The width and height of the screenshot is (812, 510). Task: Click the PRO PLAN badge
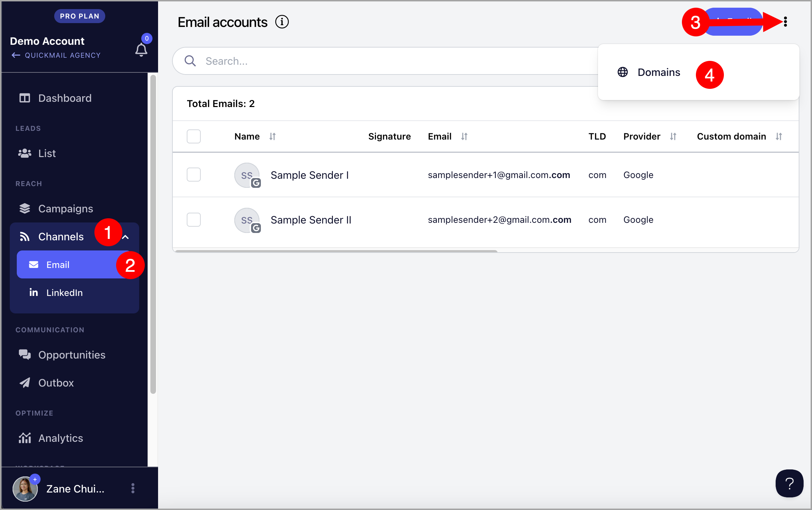click(80, 16)
